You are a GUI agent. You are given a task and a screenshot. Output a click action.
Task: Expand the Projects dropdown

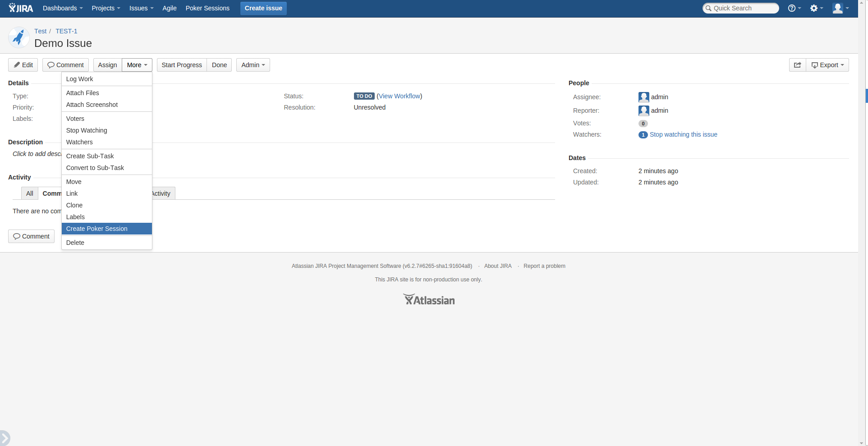point(106,8)
